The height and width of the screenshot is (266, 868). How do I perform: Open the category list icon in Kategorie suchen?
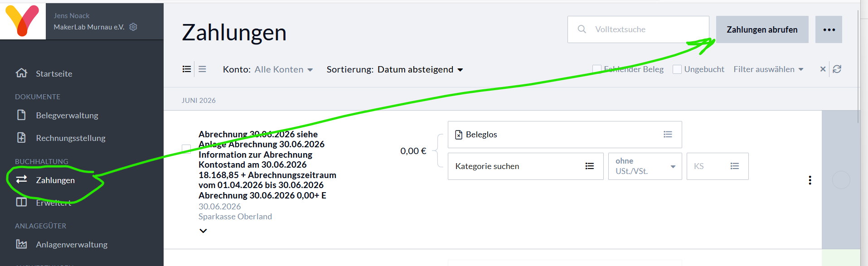(x=589, y=166)
